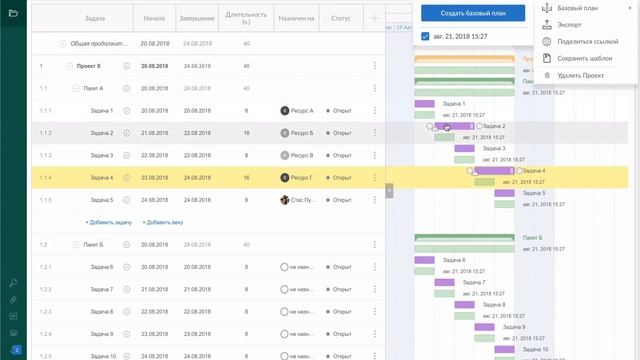Open assignee dropdown Ресурс Б for Задача 2
Image resolution: width=640 pixels, height=360 pixels.
click(x=297, y=133)
